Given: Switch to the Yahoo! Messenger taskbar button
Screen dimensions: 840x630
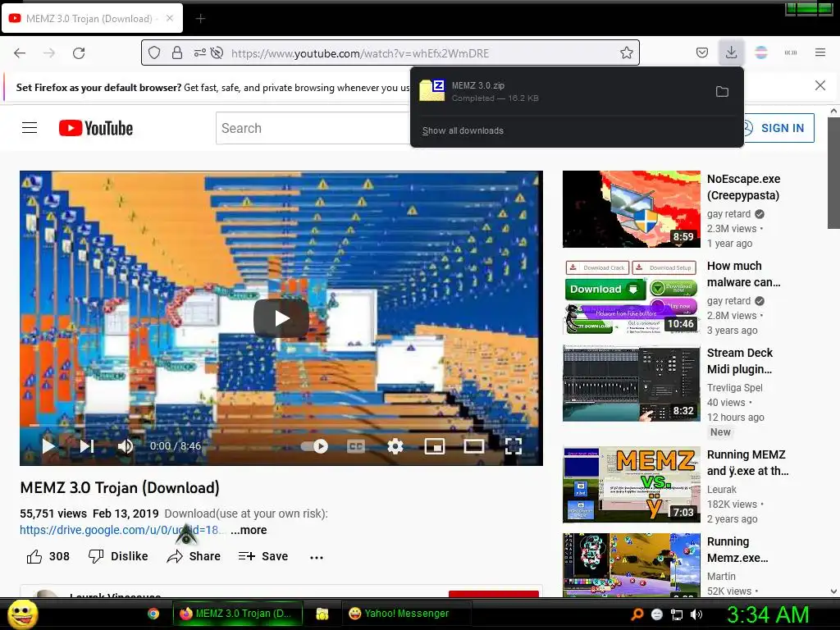Looking at the screenshot, I should tap(407, 614).
